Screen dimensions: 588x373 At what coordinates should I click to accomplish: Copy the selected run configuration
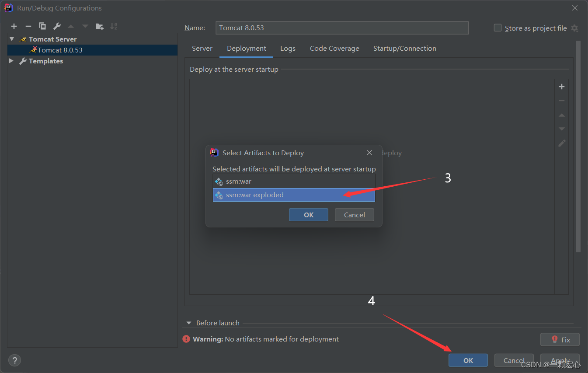42,26
